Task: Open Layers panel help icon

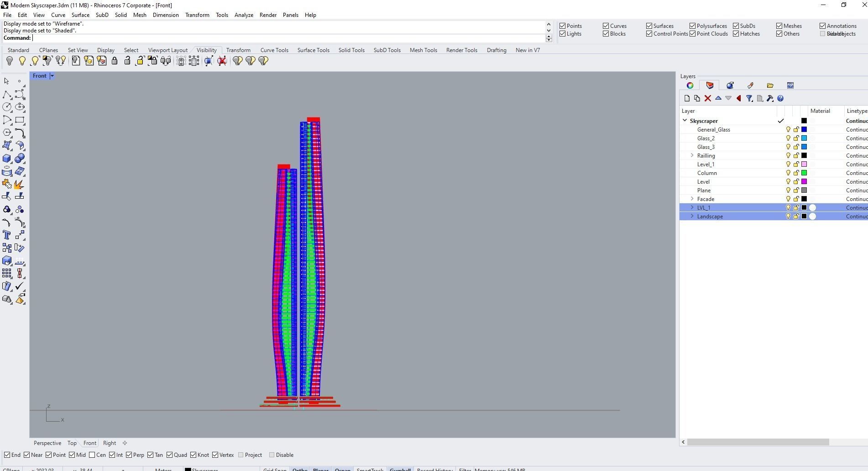Action: pyautogui.click(x=780, y=98)
